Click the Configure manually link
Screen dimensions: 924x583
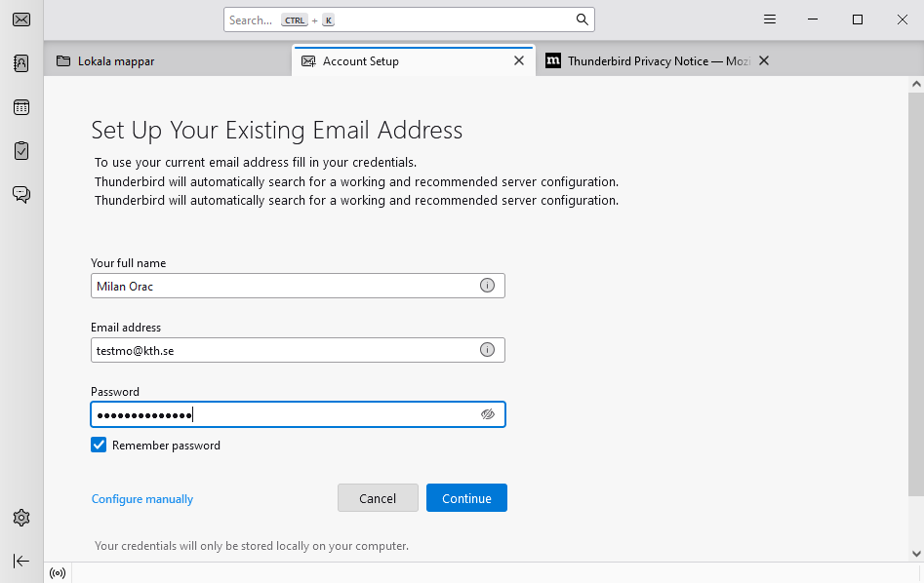point(142,499)
